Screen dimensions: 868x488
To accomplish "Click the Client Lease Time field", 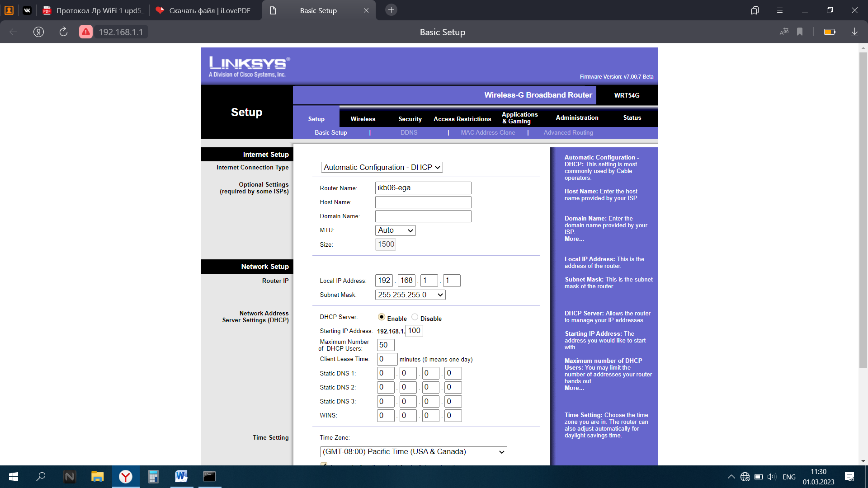I will click(x=387, y=359).
